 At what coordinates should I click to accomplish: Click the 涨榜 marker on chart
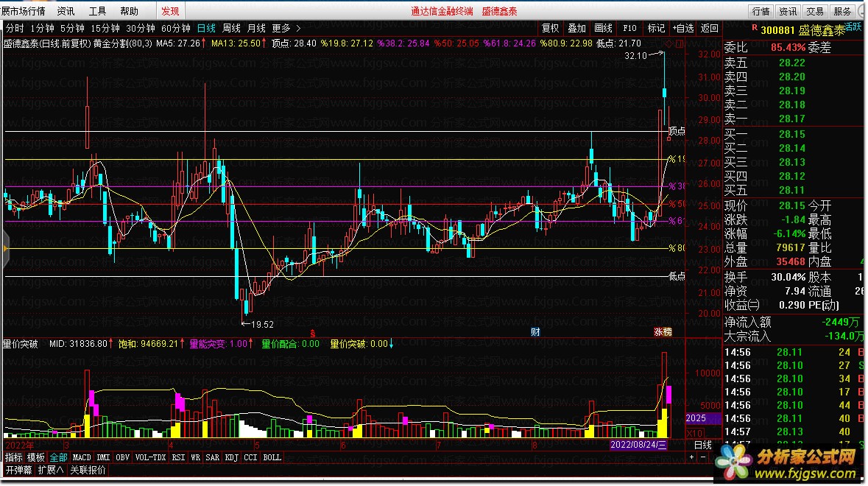(663, 332)
